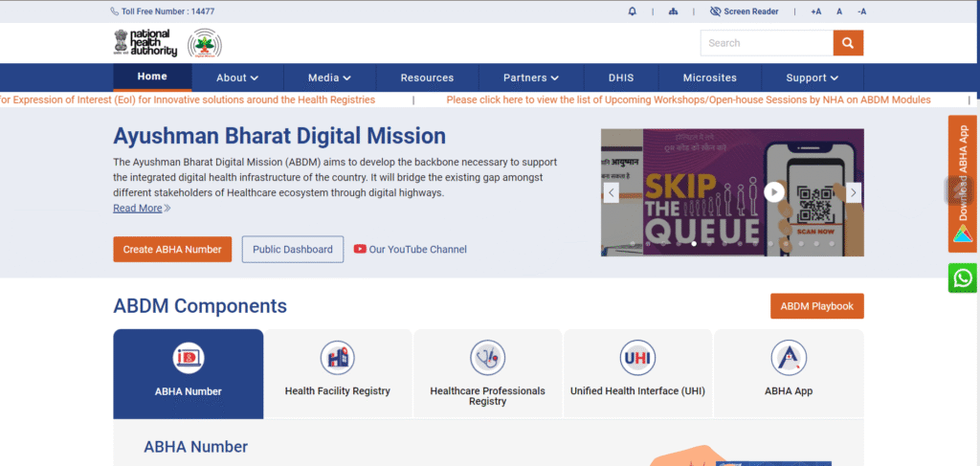Expand the Support dropdown menu
This screenshot has width=980, height=466.
[813, 78]
